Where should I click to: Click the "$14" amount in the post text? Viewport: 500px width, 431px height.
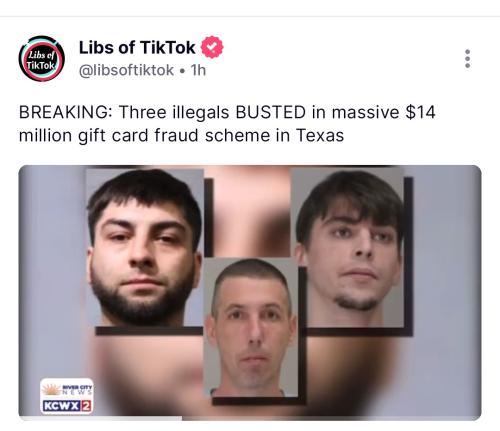point(420,112)
